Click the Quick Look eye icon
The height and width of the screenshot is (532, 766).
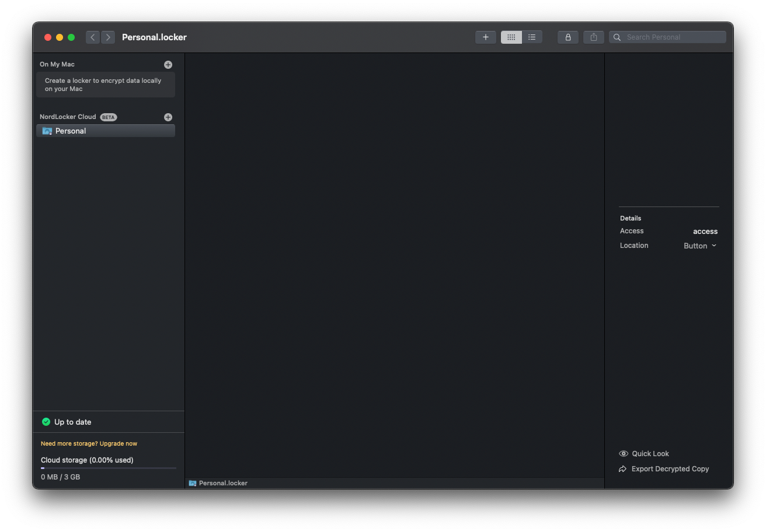coord(624,454)
